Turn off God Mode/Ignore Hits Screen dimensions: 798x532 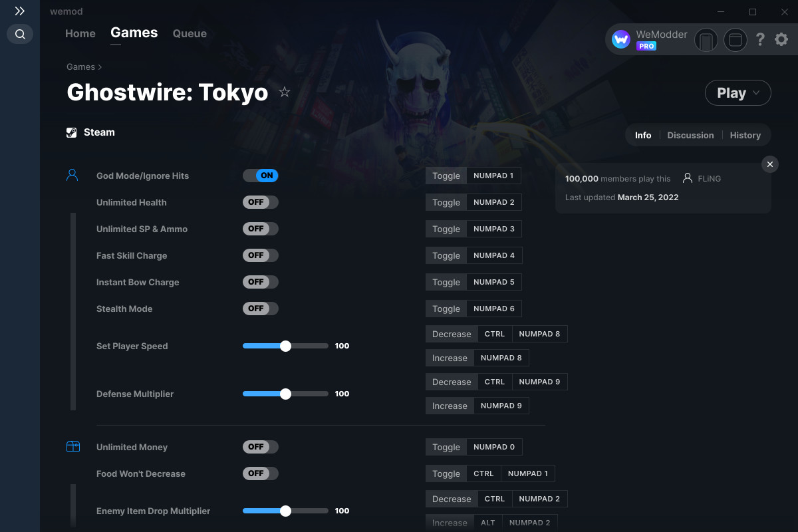click(261, 176)
